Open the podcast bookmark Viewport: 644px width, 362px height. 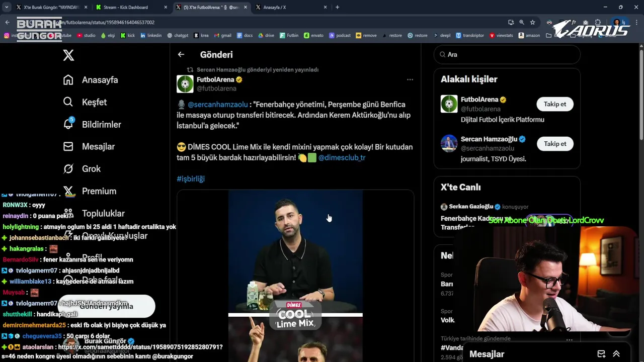tap(340, 35)
